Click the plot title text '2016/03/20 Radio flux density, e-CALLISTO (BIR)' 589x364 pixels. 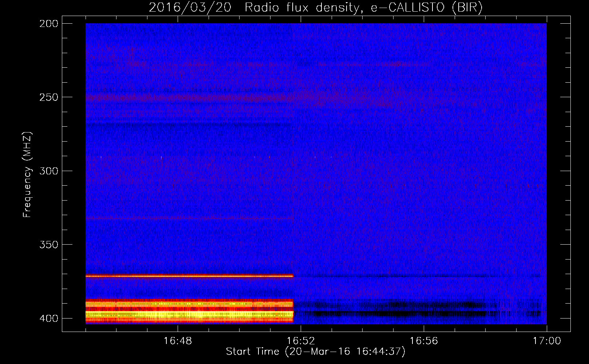click(316, 7)
